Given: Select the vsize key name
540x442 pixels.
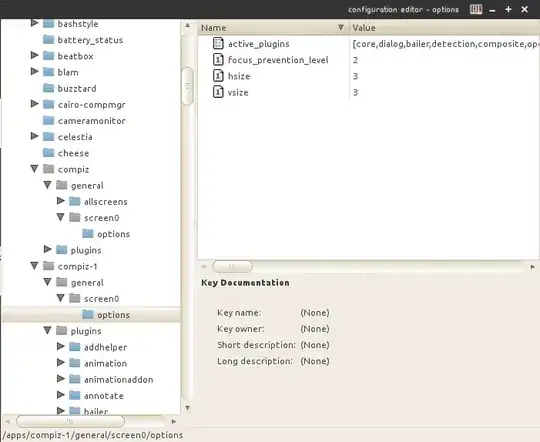Looking at the screenshot, I should [238, 92].
